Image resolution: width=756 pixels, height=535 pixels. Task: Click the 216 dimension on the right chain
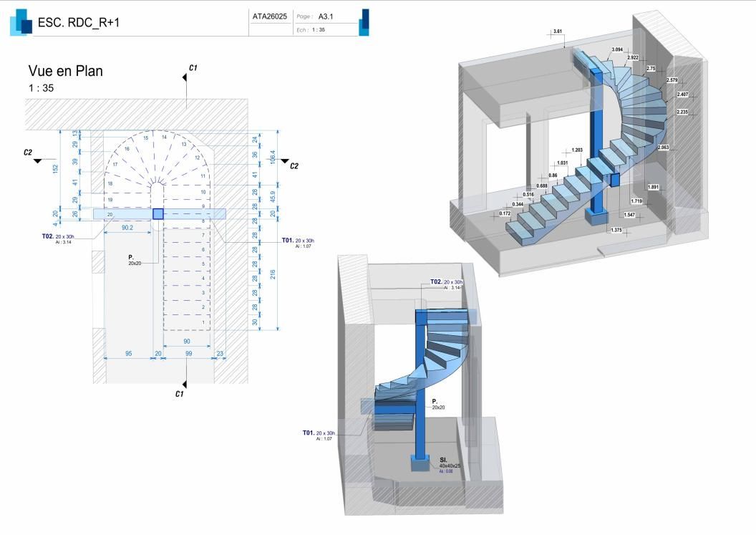click(x=273, y=274)
